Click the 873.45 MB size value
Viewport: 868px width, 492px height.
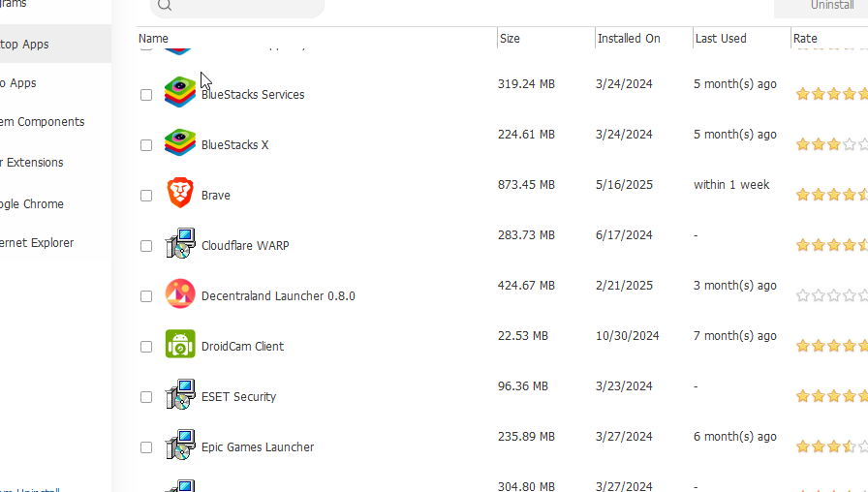coord(526,185)
